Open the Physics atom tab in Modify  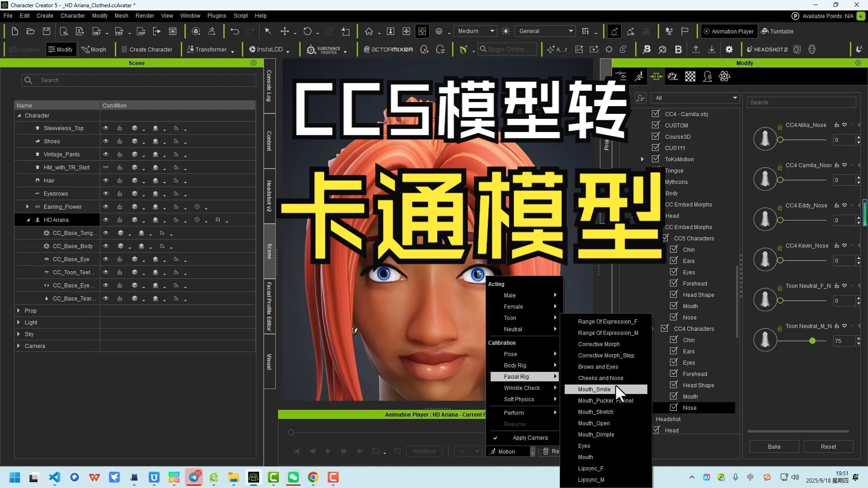724,76
